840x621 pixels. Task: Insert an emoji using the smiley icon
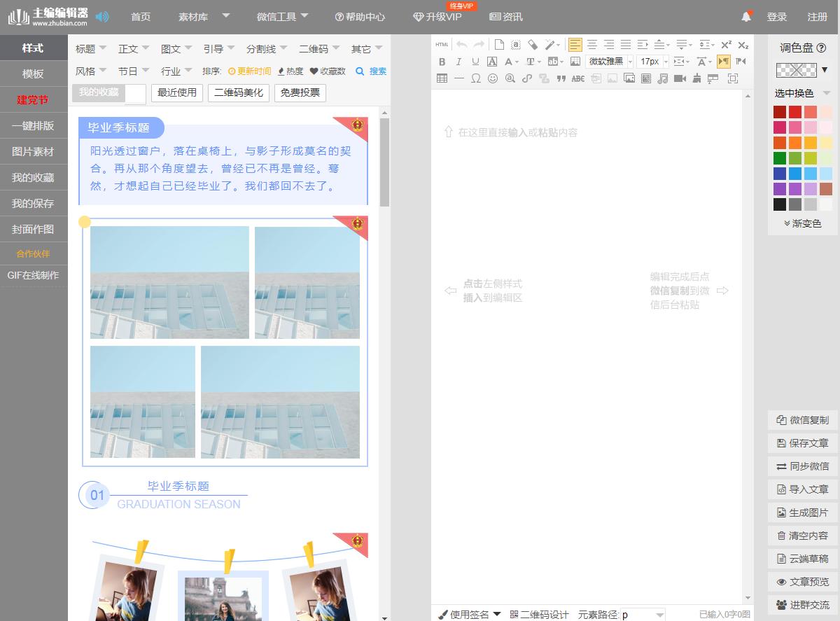tap(493, 79)
